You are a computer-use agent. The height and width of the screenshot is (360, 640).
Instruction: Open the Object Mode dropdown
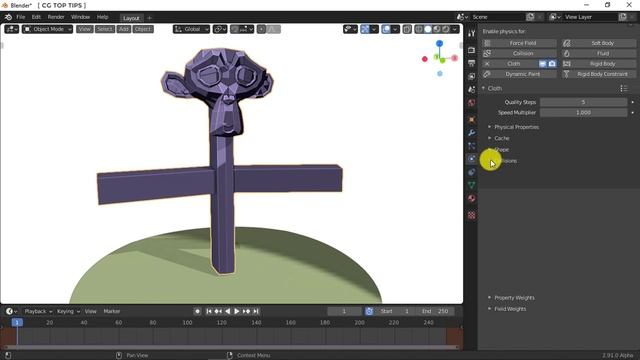tap(47, 29)
